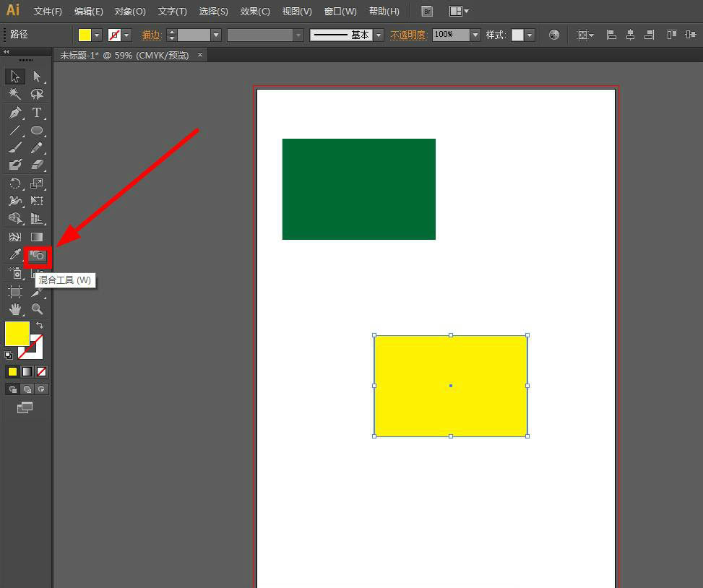Image resolution: width=703 pixels, height=588 pixels.
Task: Open the opacity 100% dropdown
Action: pyautogui.click(x=475, y=35)
